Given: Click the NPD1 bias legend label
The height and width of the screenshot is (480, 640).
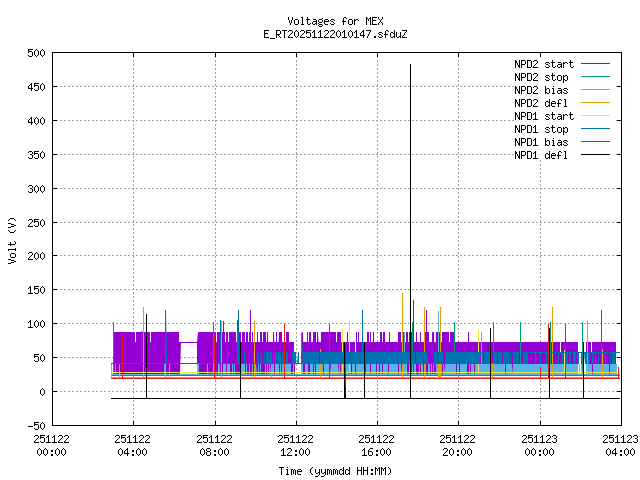Looking at the screenshot, I should tap(541, 142).
